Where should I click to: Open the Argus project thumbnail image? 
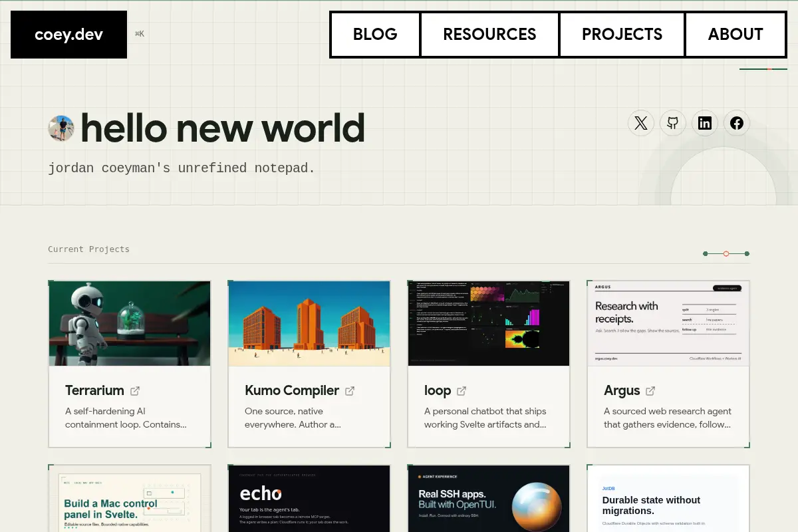pyautogui.click(x=668, y=323)
